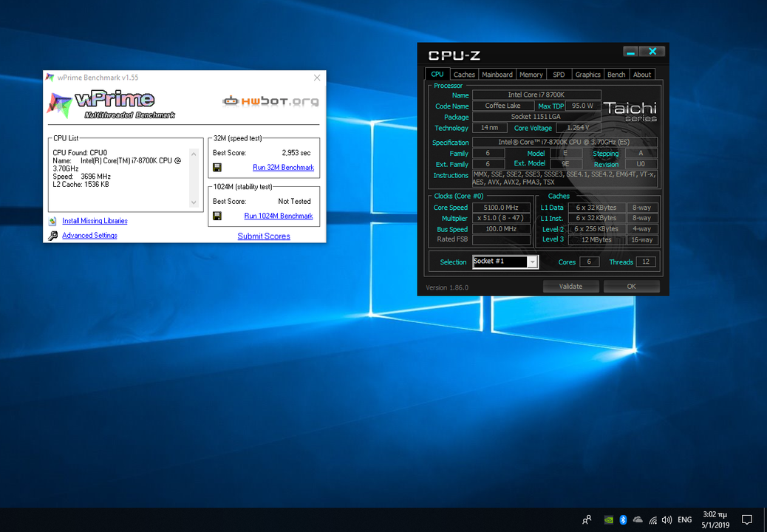Click the Revision value "U0"
767x532 pixels.
coord(641,164)
